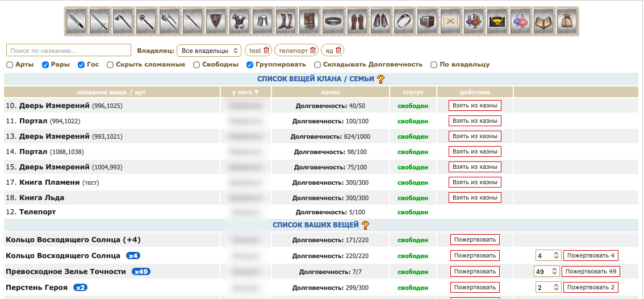Viewport: 644px width, 299px height.
Task: Click the 'x49' quantity badge
Action: 141,272
